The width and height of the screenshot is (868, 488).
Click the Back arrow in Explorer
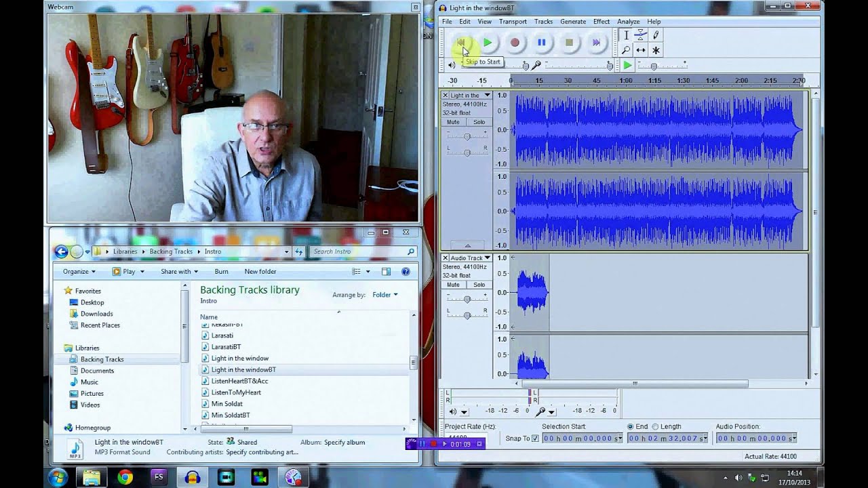(61, 251)
